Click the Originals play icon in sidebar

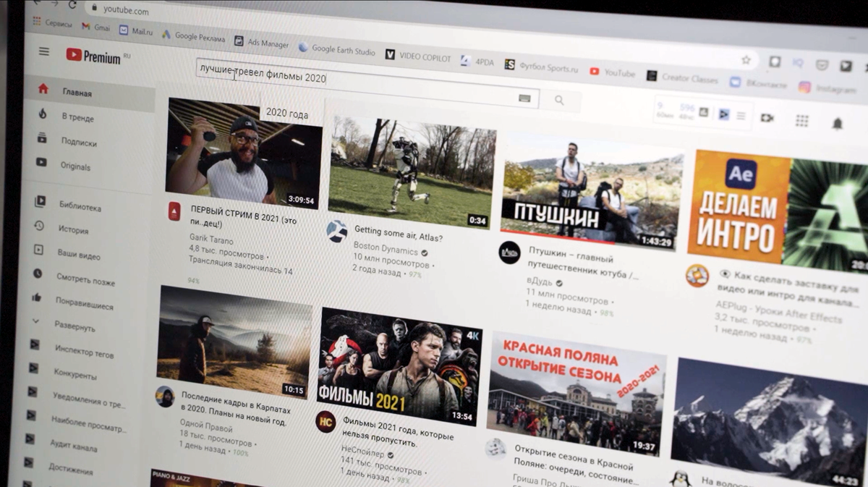[41, 163]
